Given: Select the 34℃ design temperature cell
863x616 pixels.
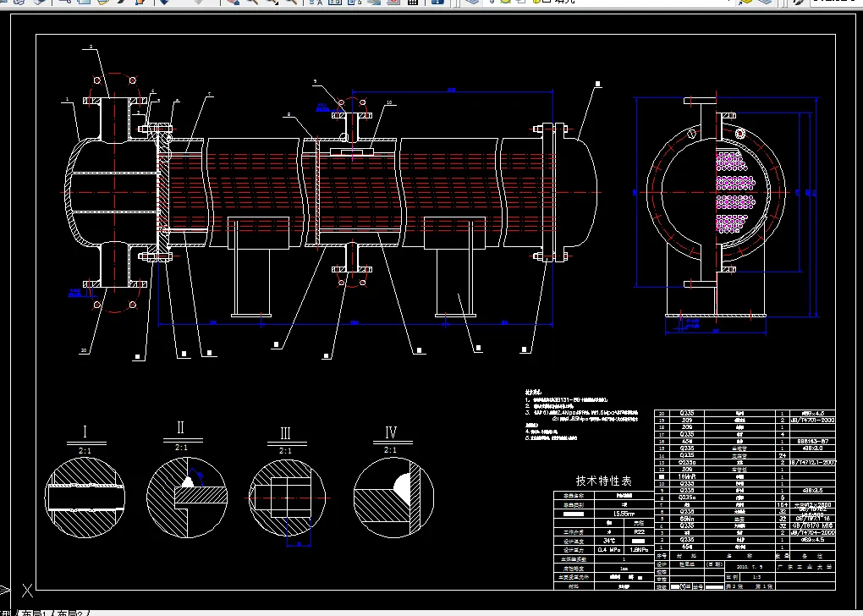Looking at the screenshot, I should [x=609, y=541].
